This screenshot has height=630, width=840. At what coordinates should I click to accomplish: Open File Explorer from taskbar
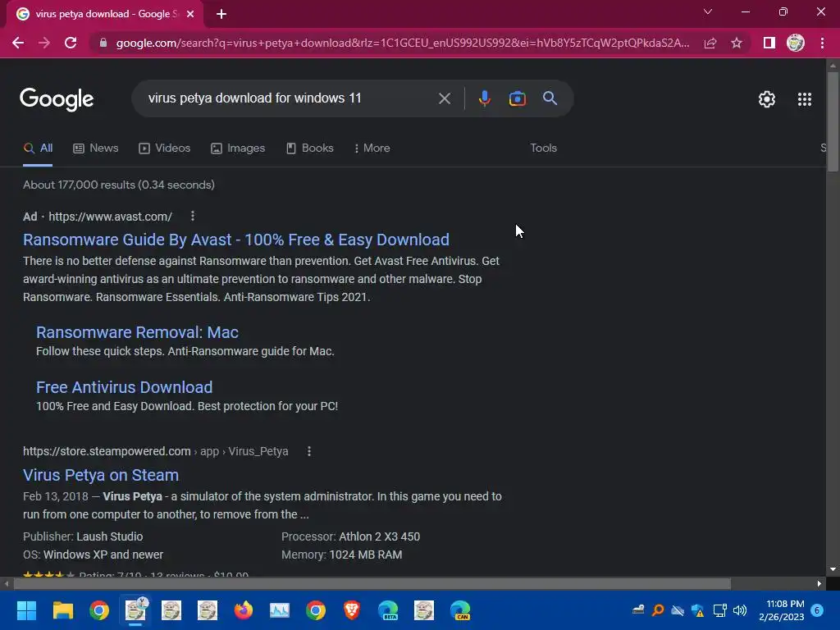click(62, 610)
